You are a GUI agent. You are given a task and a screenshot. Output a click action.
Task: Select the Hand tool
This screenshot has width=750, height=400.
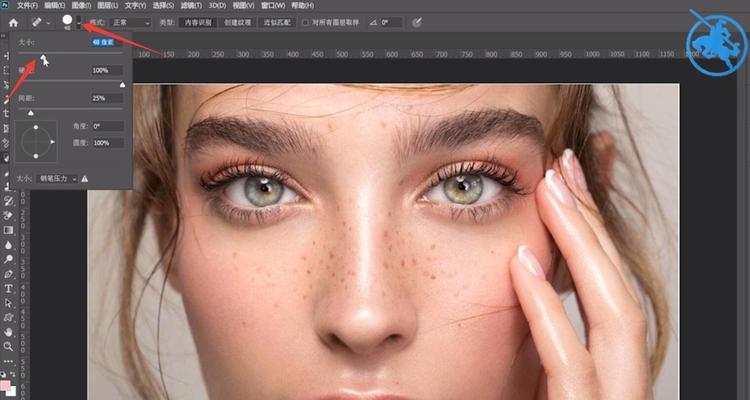coord(8,332)
